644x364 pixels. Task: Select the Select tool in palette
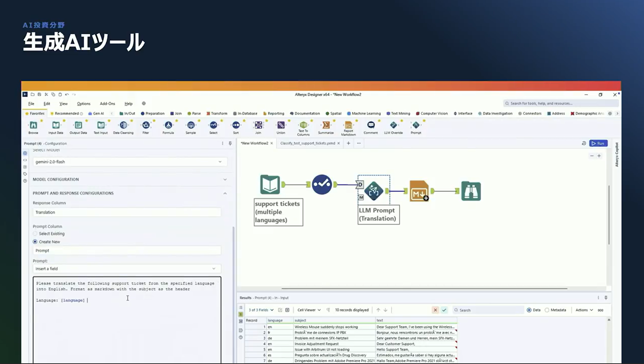click(213, 127)
